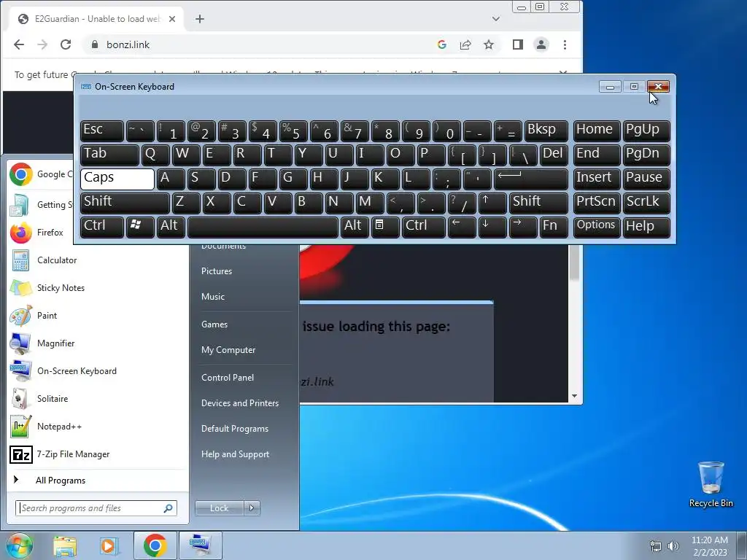747x560 pixels.
Task: Click the clock in system tray
Action: tap(710, 545)
